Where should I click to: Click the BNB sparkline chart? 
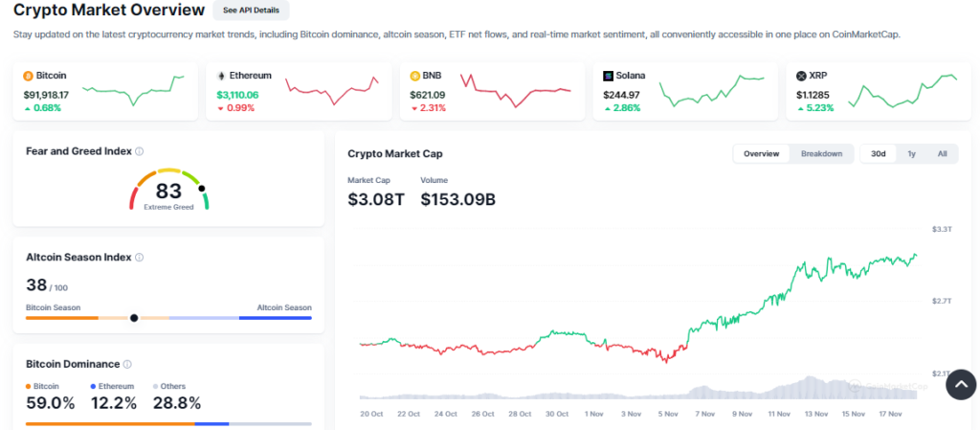click(x=516, y=91)
